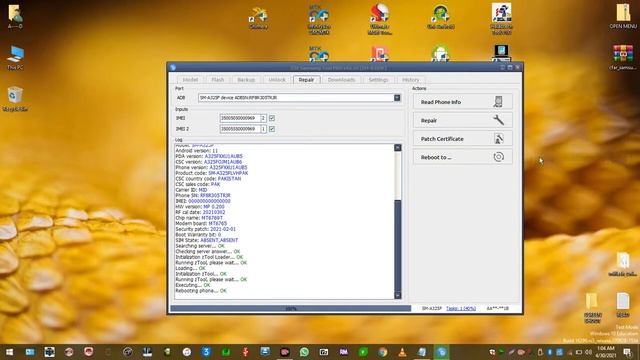Open WhatsApp from the taskbar
Screen dimensions: 640x360
[x=304, y=352]
